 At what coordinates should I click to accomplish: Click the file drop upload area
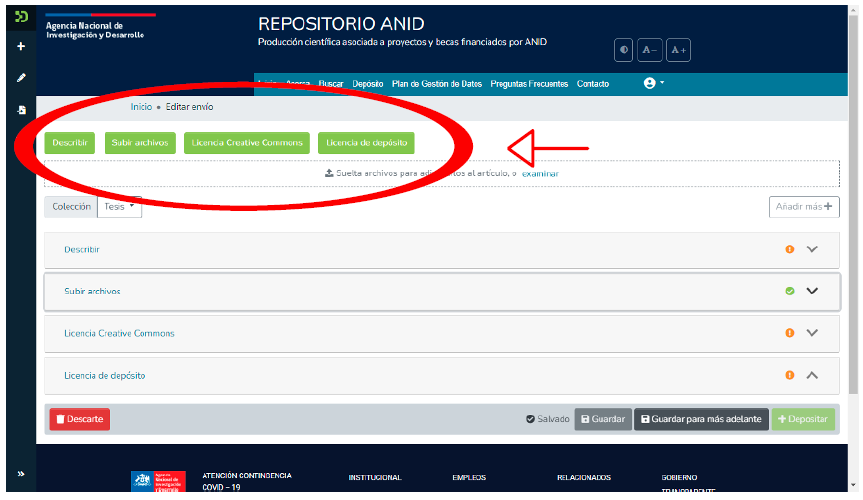pyautogui.click(x=442, y=173)
